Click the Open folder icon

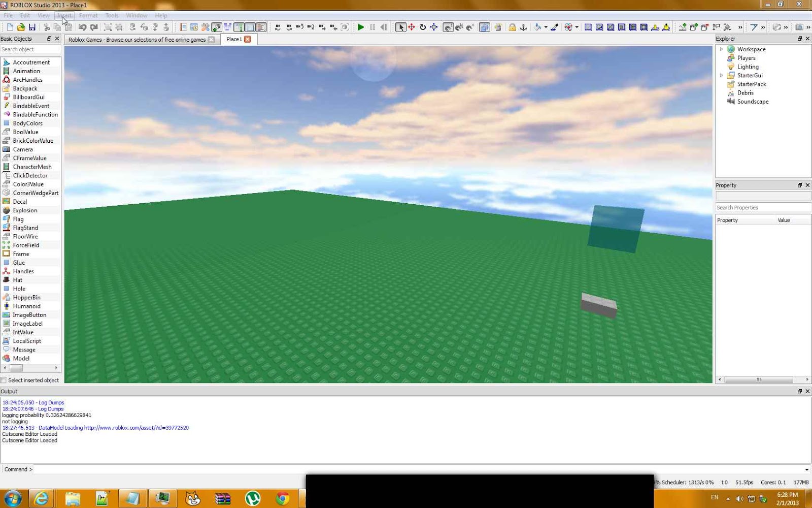click(21, 27)
